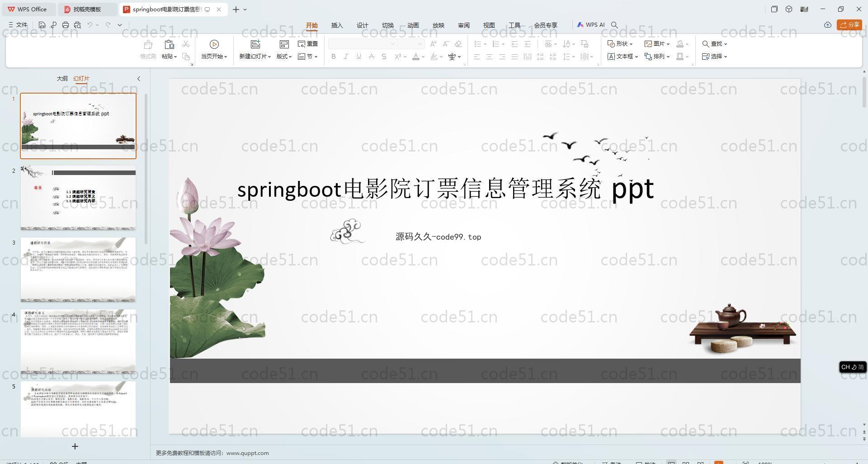
Task: Click the ribbon search magnifier icon
Action: (614, 25)
